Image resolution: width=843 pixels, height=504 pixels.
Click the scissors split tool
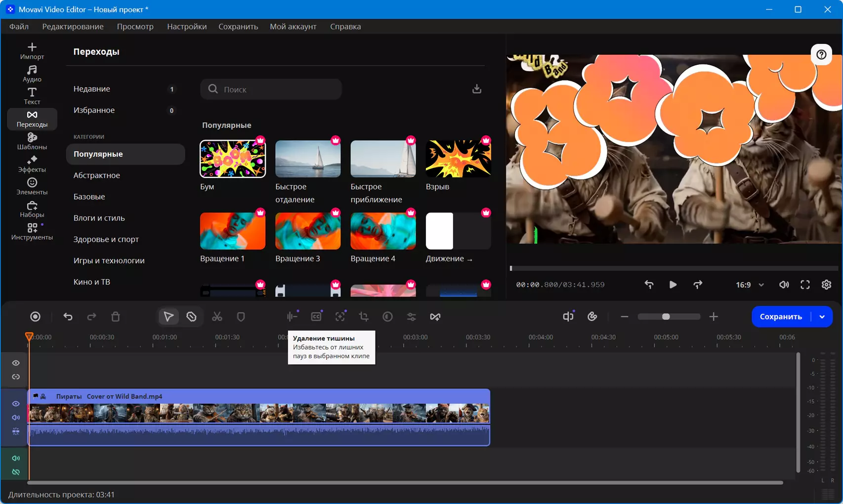tap(217, 317)
